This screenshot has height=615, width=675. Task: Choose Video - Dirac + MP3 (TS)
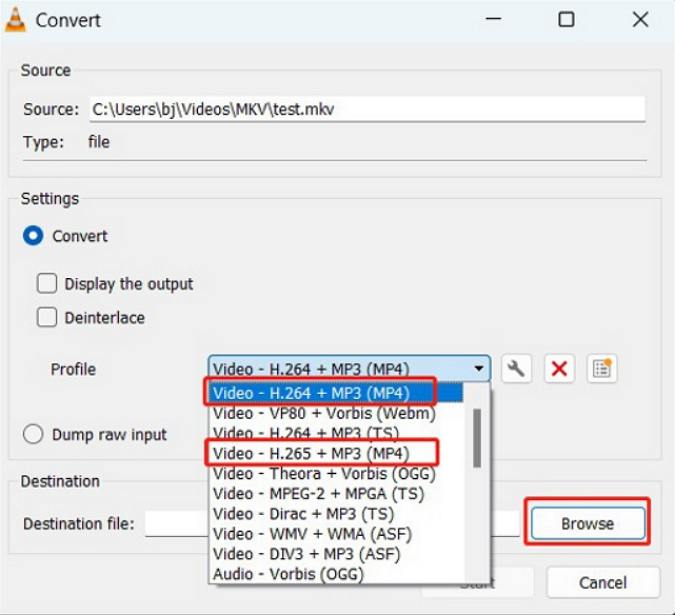click(x=337, y=513)
